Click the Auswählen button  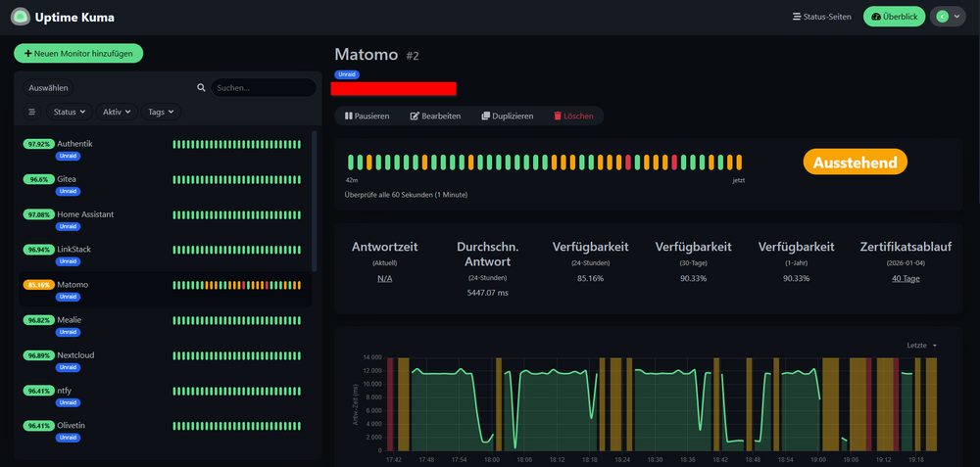coord(49,88)
